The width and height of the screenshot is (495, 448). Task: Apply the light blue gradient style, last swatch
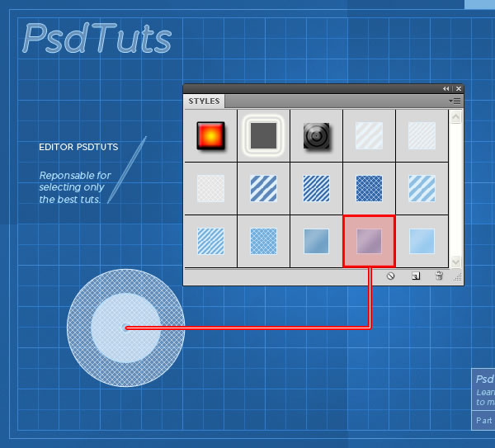[x=422, y=242]
